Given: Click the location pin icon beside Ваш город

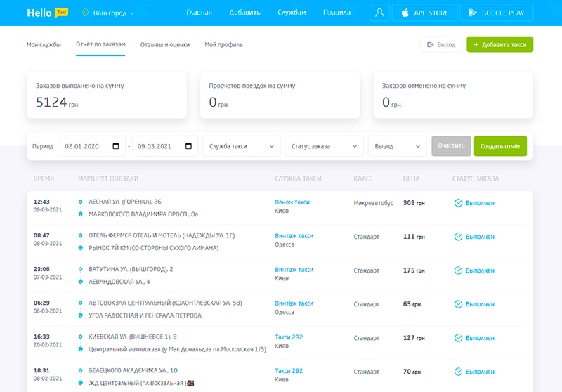Looking at the screenshot, I should [x=86, y=13].
